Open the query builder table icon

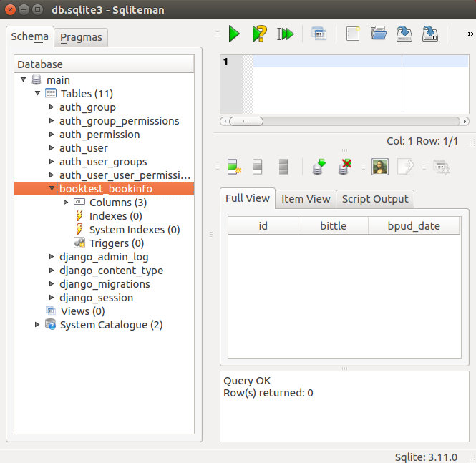click(319, 34)
